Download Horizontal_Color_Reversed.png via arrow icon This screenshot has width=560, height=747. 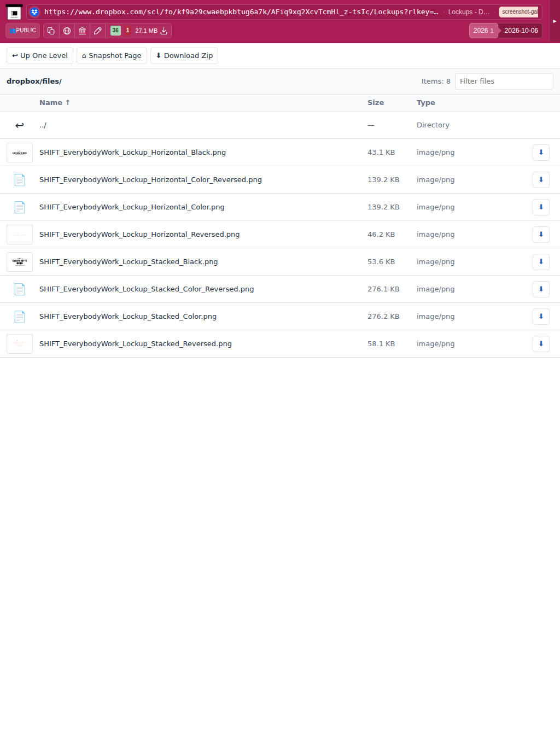click(x=541, y=180)
